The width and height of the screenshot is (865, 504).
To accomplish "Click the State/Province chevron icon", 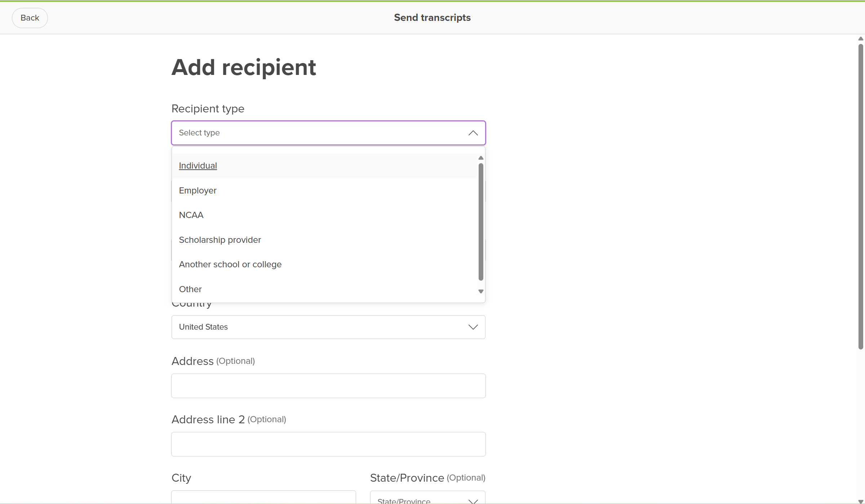I will pyautogui.click(x=473, y=501).
